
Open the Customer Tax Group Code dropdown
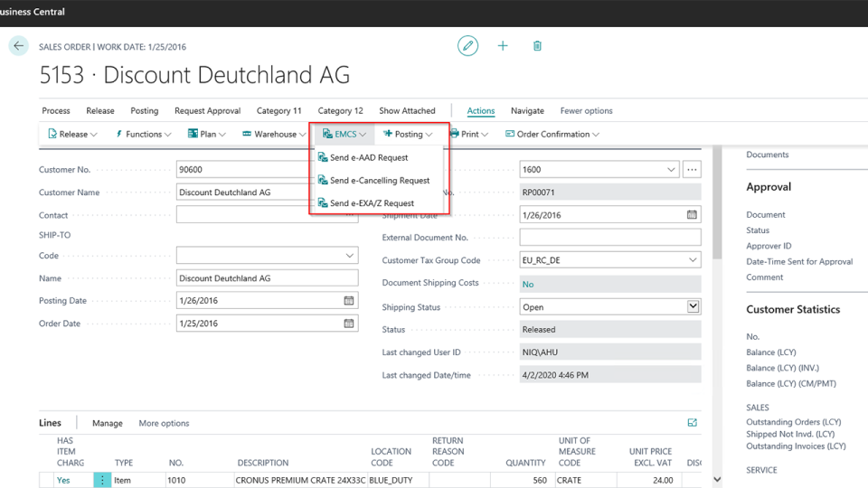pos(693,260)
